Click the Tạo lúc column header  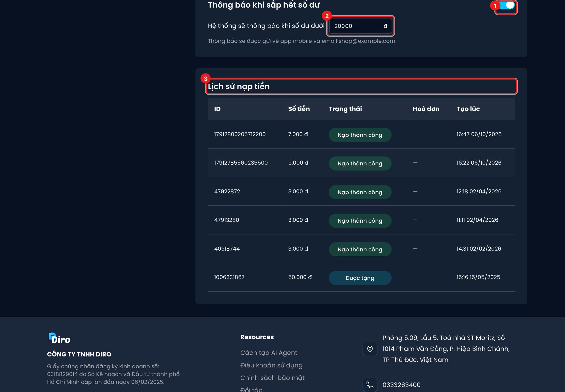coord(468,109)
